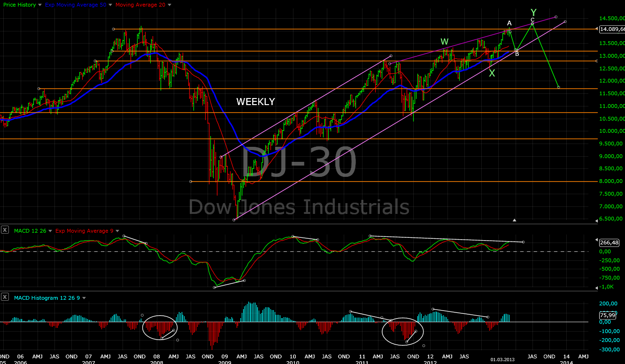Click the 14.500,00 price axis label
The height and width of the screenshot is (364, 625).
coord(612,18)
